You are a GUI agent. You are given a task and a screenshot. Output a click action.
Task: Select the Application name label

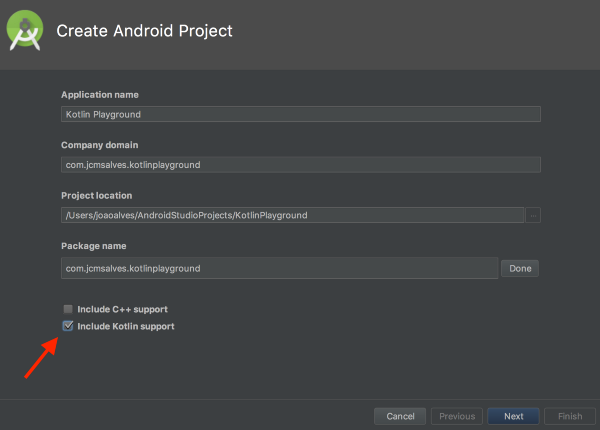(x=100, y=95)
